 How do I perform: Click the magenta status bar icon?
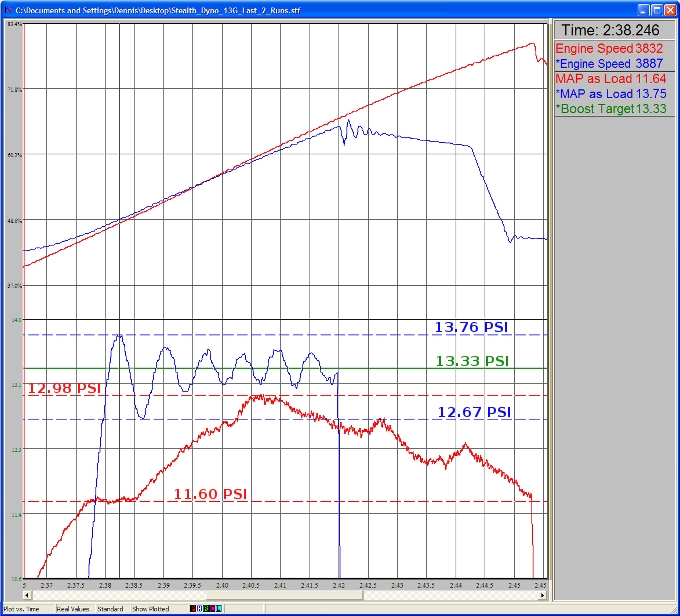click(x=212, y=609)
